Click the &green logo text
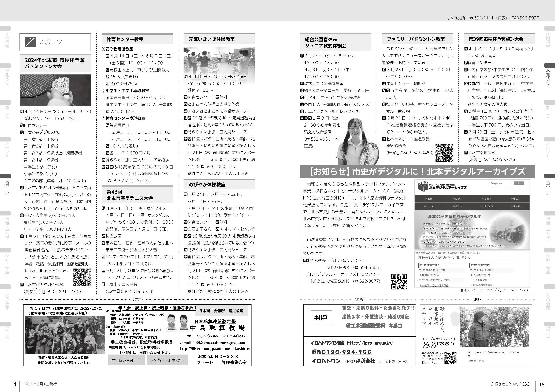 point(438,344)
